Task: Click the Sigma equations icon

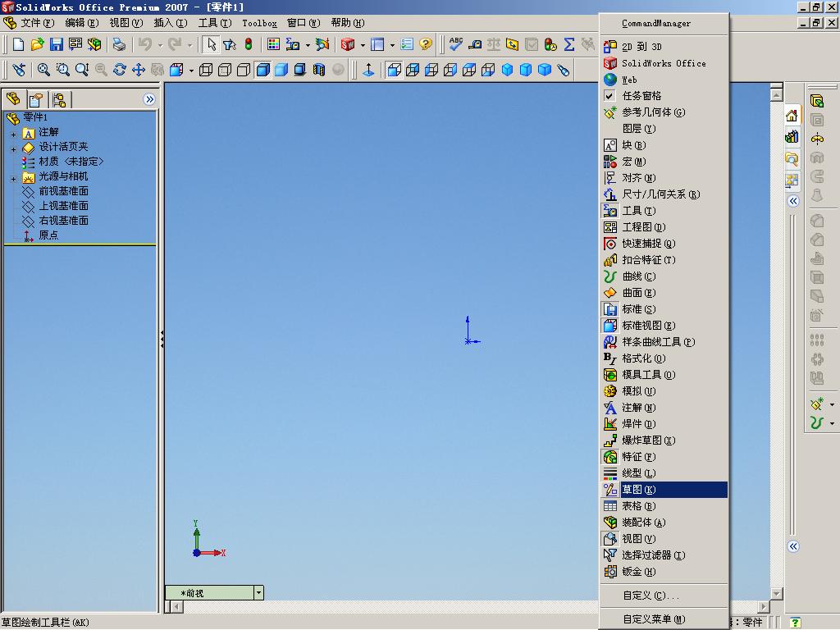Action: (569, 44)
